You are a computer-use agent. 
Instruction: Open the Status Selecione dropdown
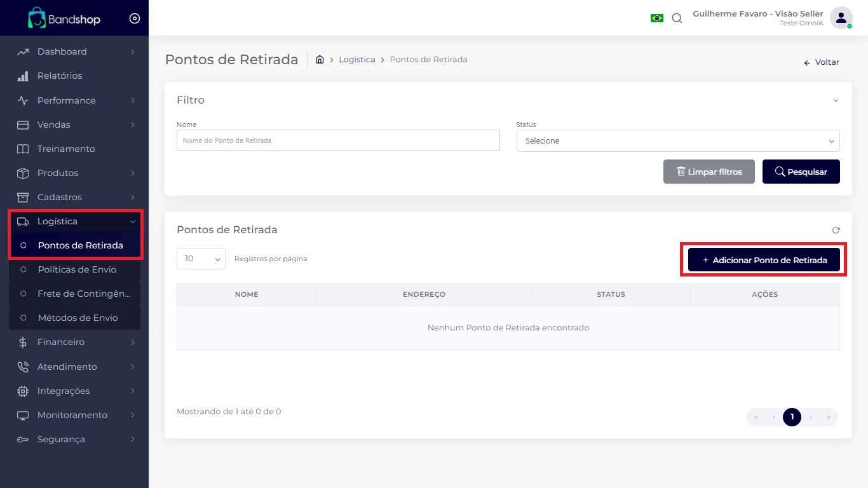(678, 141)
